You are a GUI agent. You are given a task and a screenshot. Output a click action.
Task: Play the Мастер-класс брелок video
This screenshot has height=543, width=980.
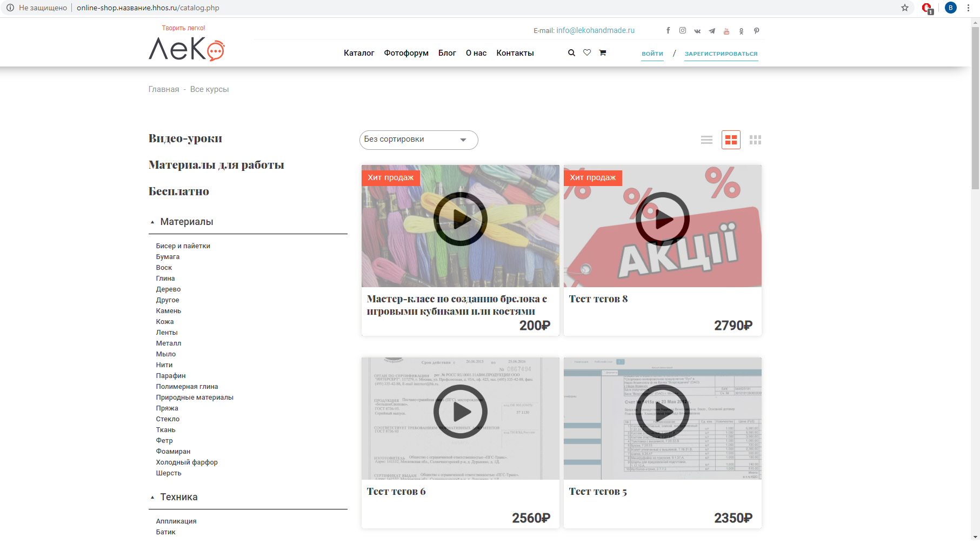tap(461, 219)
